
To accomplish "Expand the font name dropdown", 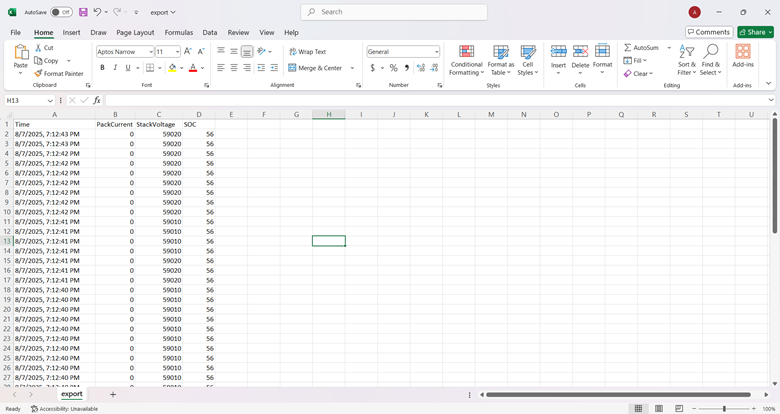I will tap(151, 52).
